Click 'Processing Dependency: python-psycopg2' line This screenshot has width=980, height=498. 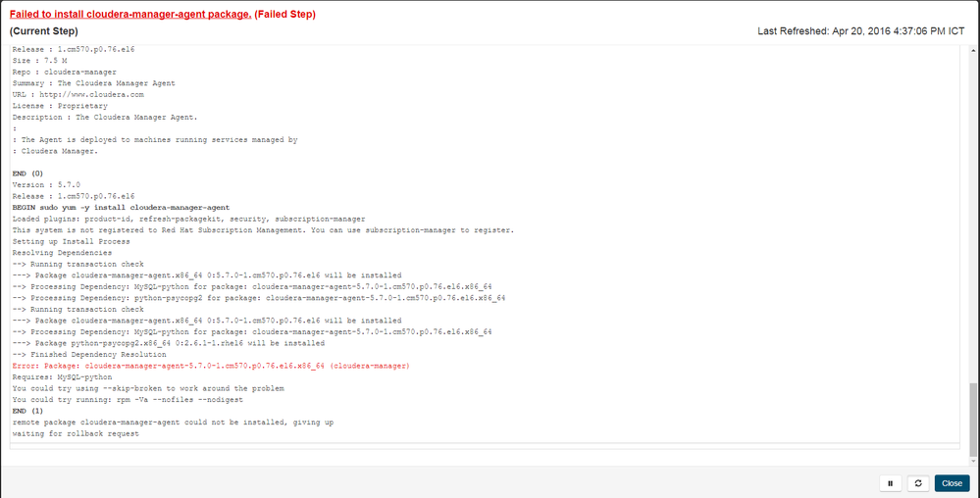coord(258,298)
